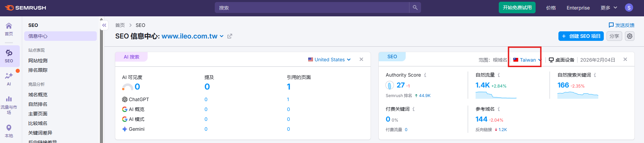This screenshot has width=644, height=143.
Task: Open 比较域名 menu item
Action: pyautogui.click(x=38, y=123)
